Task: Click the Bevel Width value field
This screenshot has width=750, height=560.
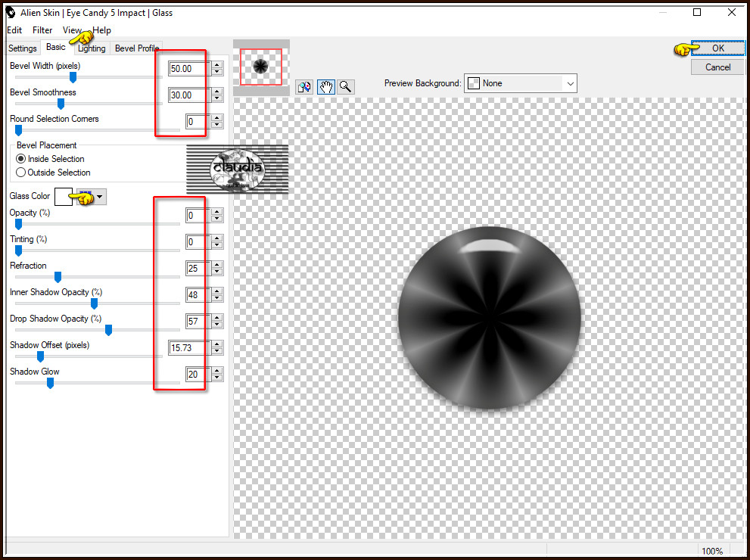Action: (189, 69)
